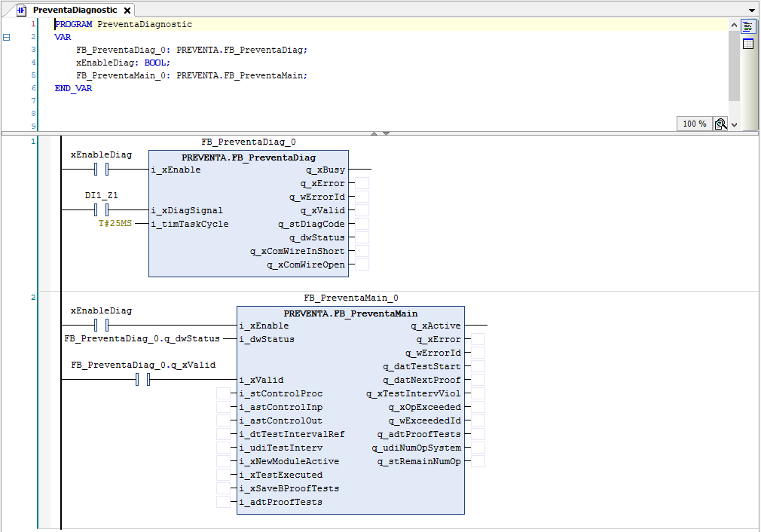The image size is (761, 532).
Task: Click empty output box for q_xComWireOpen
Action: point(362,264)
